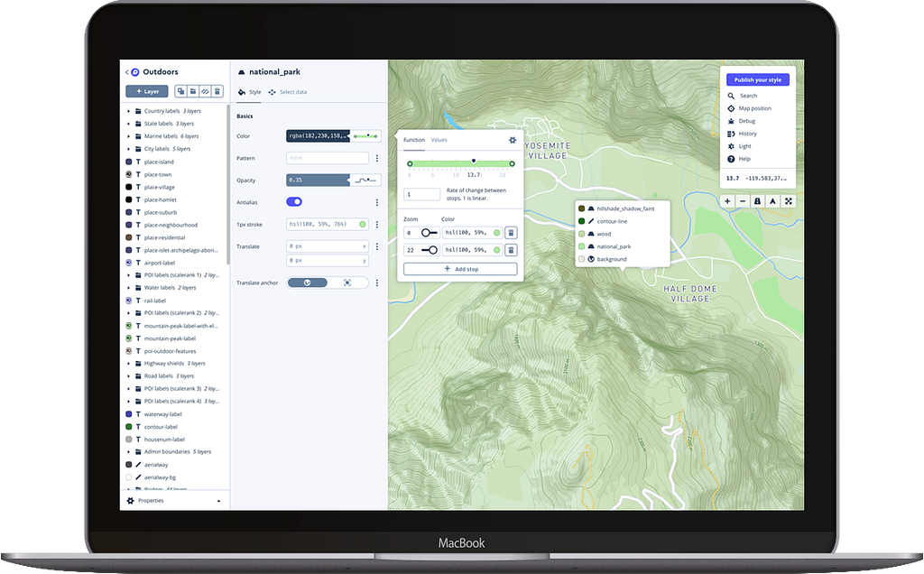
Task: Switch to the Select data tab
Action: [x=288, y=92]
